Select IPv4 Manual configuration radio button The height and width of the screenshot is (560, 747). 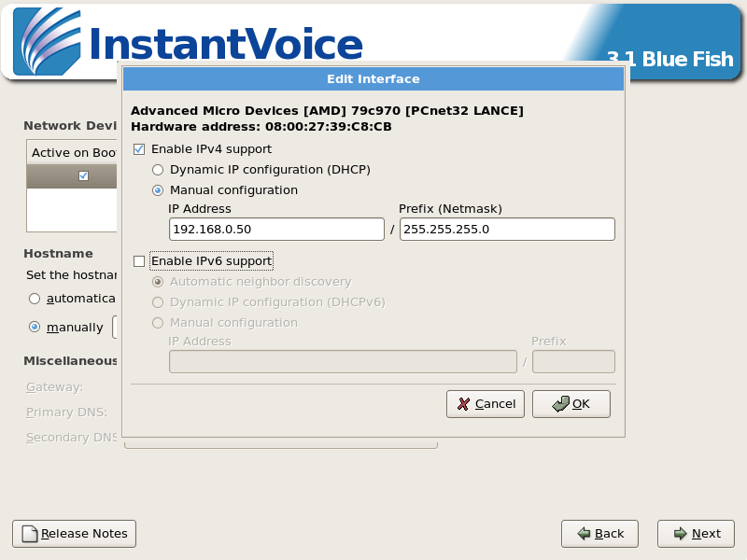(158, 190)
